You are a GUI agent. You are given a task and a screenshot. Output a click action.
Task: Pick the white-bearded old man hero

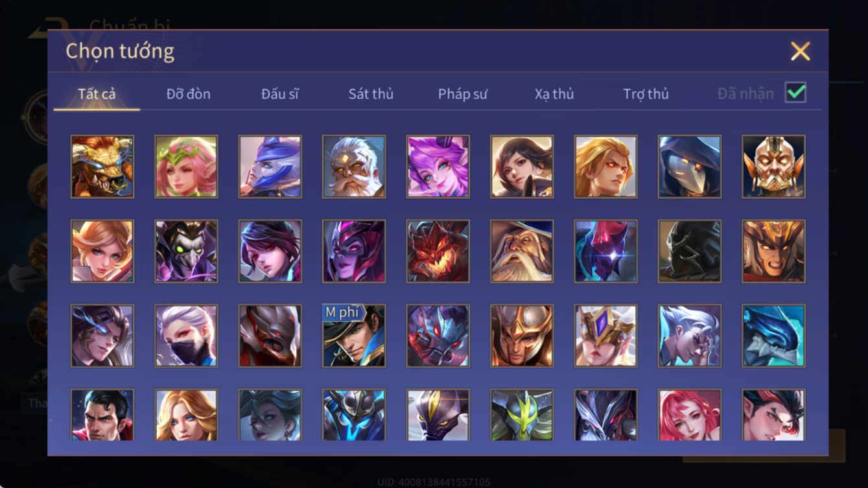coord(354,167)
